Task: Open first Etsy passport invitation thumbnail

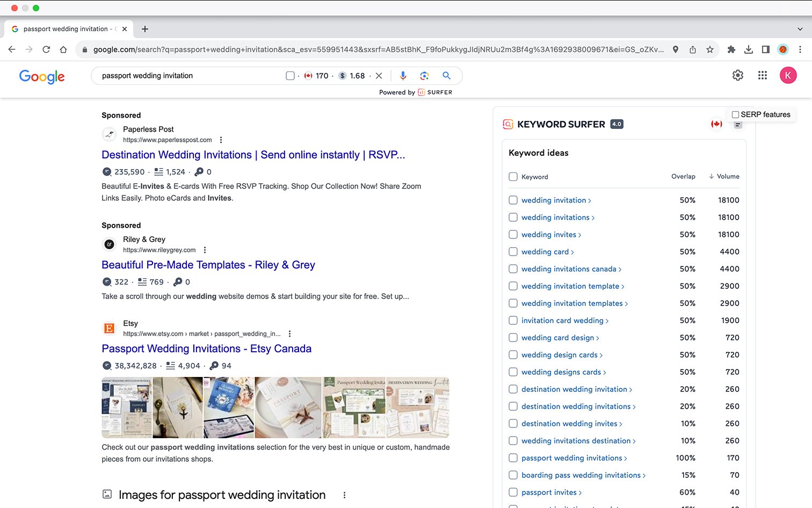Action: coord(127,408)
